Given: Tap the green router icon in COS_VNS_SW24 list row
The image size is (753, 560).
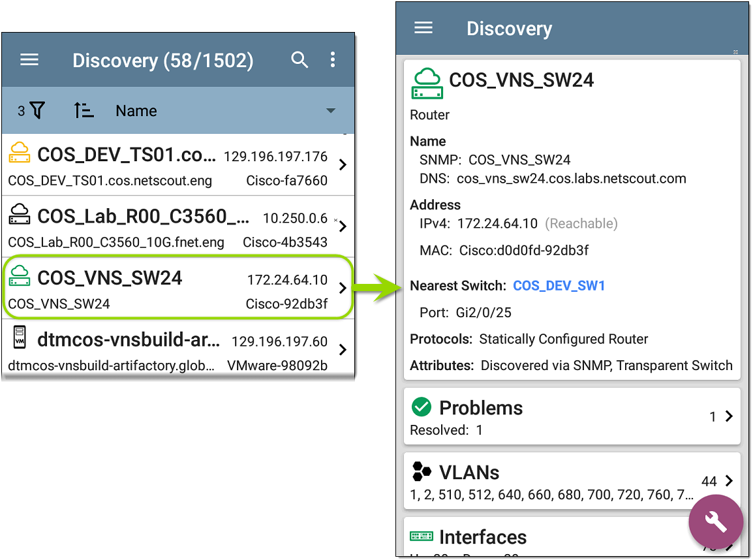Looking at the screenshot, I should click(19, 275).
